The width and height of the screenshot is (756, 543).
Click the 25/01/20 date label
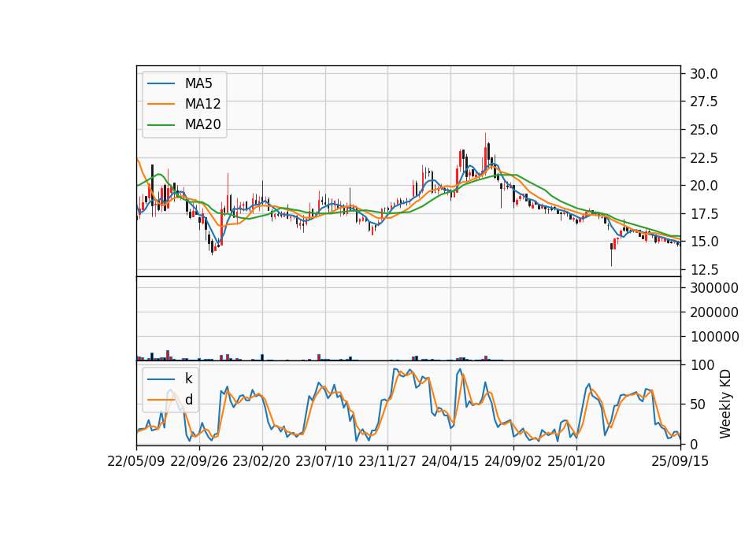(x=576, y=461)
